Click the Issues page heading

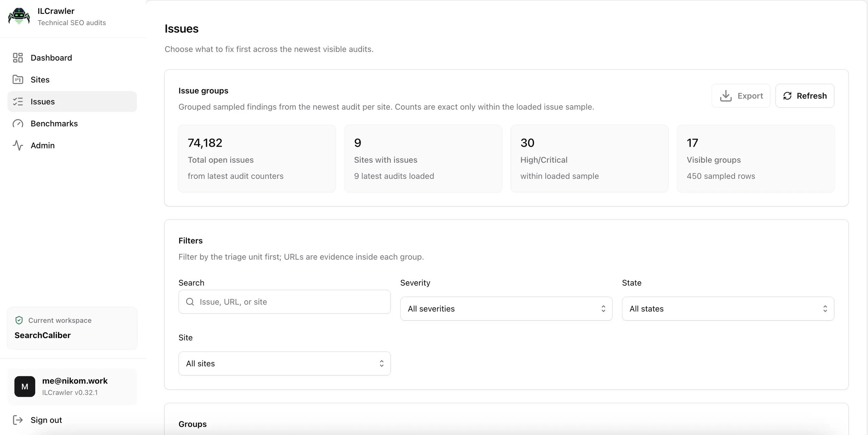point(181,29)
